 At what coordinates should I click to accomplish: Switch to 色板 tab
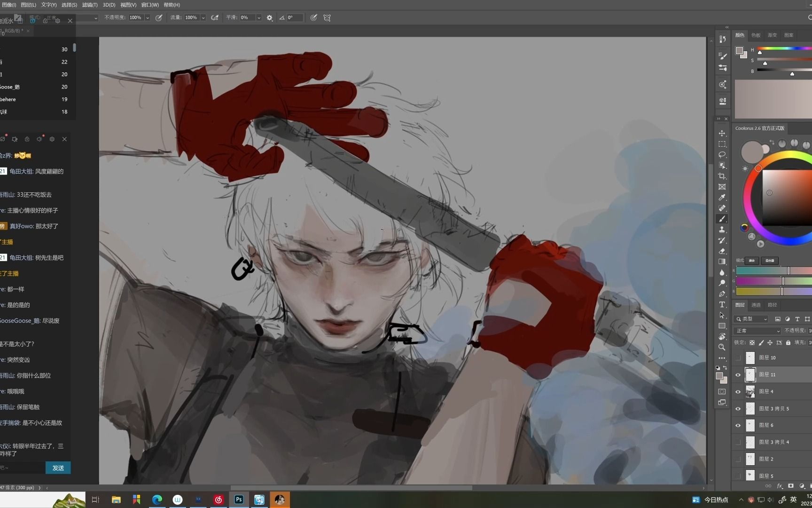756,35
